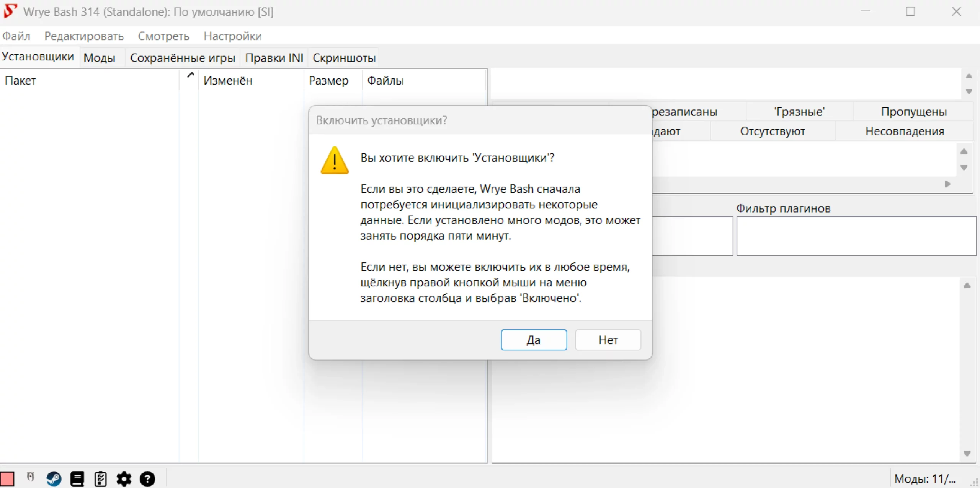Viewport: 980px width, 488px height.
Task: Select the 'Грязные' tab in the right panel
Action: pos(799,112)
